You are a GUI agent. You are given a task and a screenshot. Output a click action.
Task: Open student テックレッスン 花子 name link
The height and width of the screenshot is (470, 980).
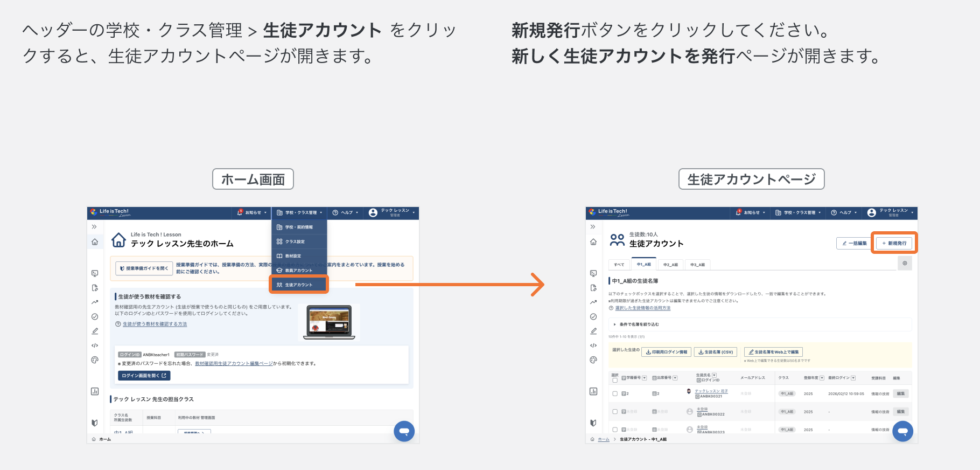click(711, 391)
